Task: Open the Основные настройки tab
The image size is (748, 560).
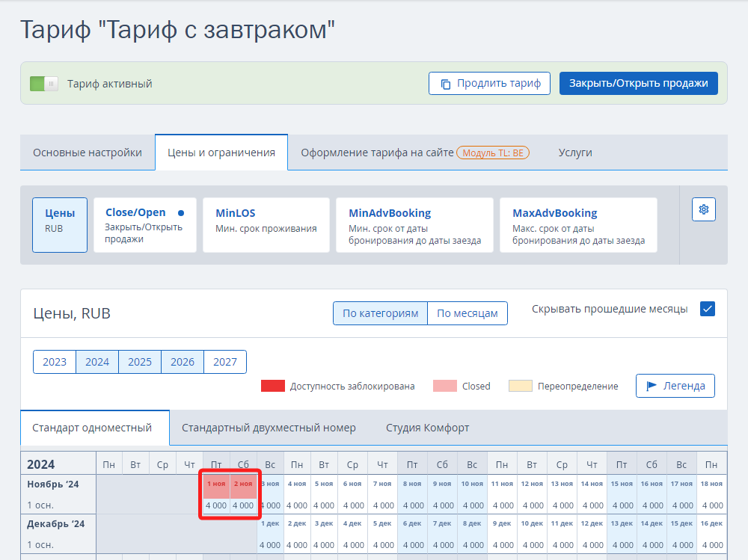Action: point(88,153)
